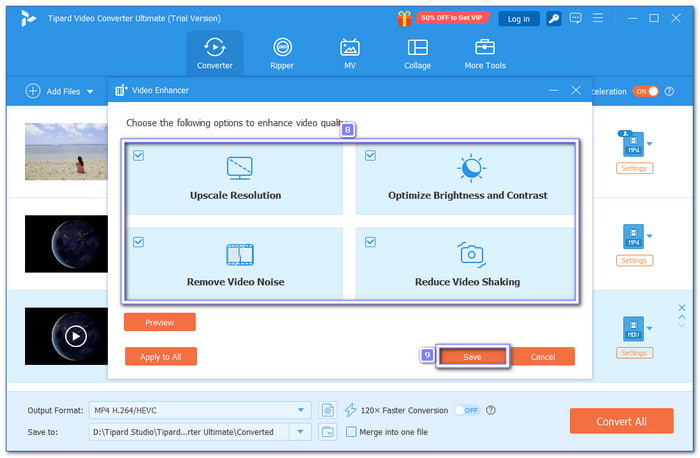Image resolution: width=700 pixels, height=458 pixels.
Task: Switch to the Collage tab
Action: 417,53
